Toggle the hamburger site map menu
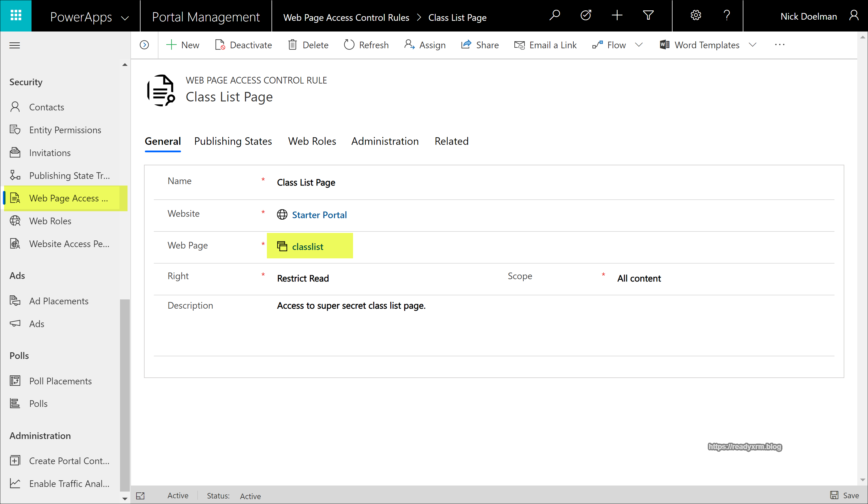Image resolution: width=868 pixels, height=504 pixels. 14,45
